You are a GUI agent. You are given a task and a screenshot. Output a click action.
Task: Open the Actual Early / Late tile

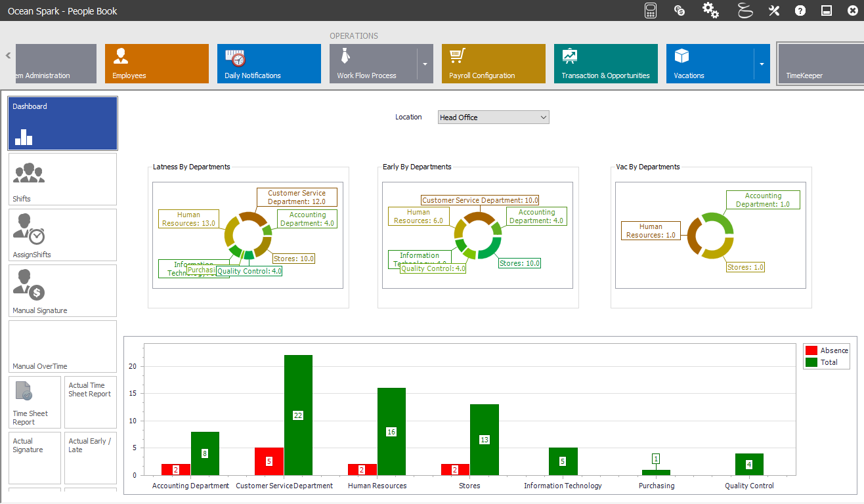coord(91,458)
